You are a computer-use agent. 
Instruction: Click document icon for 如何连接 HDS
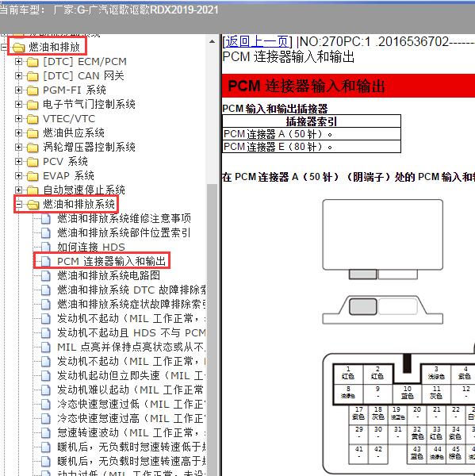46,247
